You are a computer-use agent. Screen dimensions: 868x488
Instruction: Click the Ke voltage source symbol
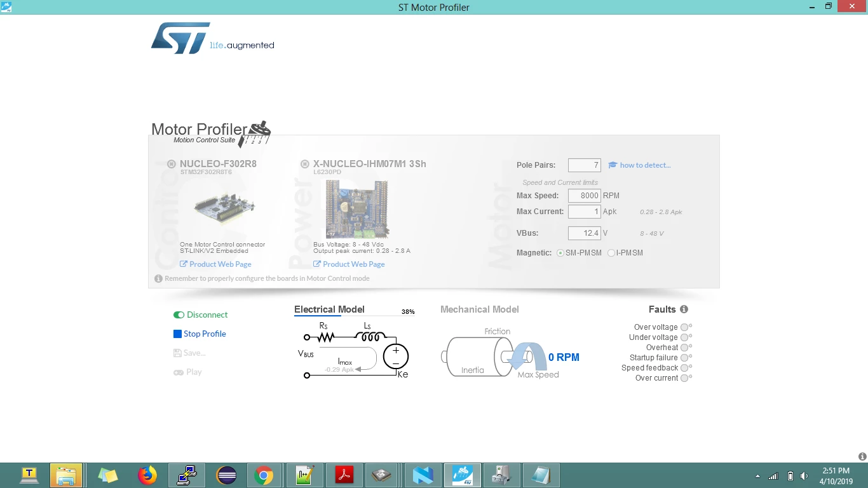tap(396, 356)
